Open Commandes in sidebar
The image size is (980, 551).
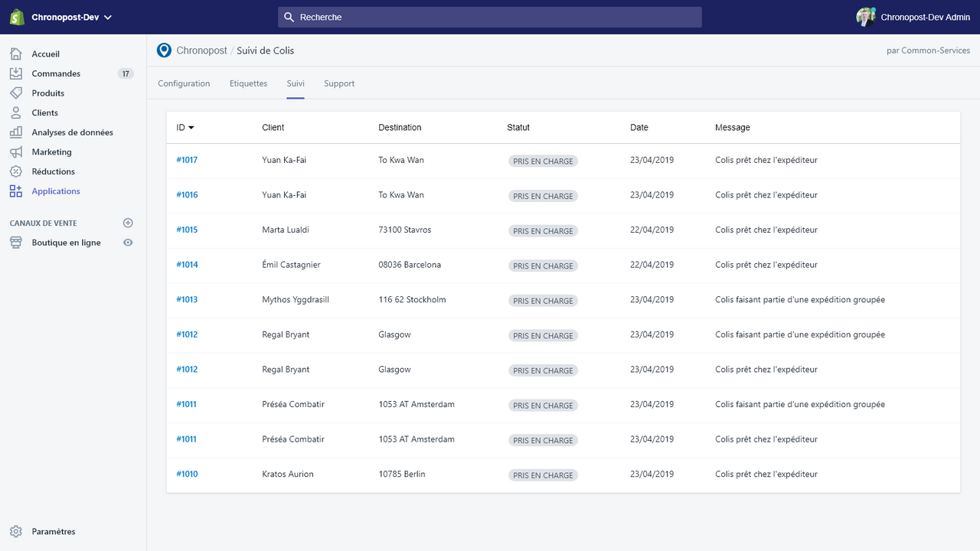point(56,73)
